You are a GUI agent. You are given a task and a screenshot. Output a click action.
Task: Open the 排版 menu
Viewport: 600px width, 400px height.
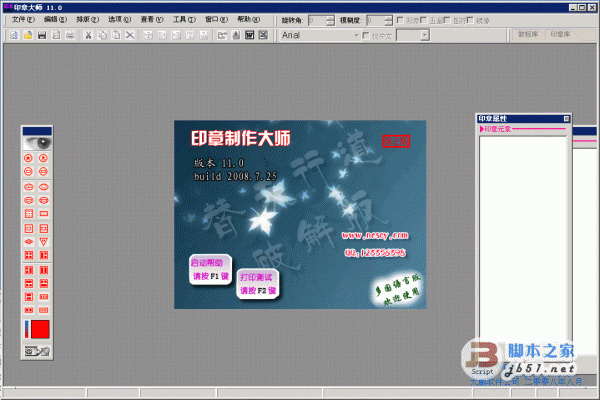pos(87,20)
